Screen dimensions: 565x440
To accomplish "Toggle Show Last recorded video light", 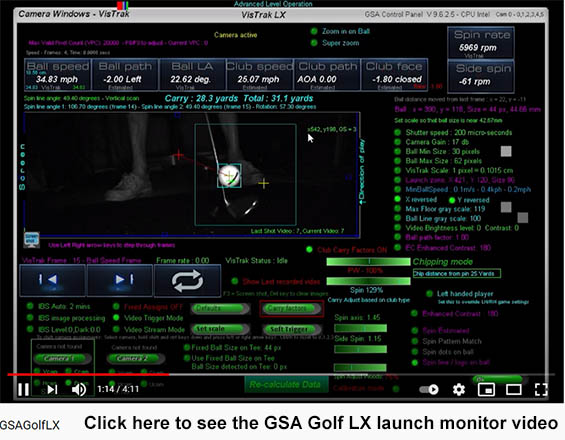I will (x=235, y=281).
